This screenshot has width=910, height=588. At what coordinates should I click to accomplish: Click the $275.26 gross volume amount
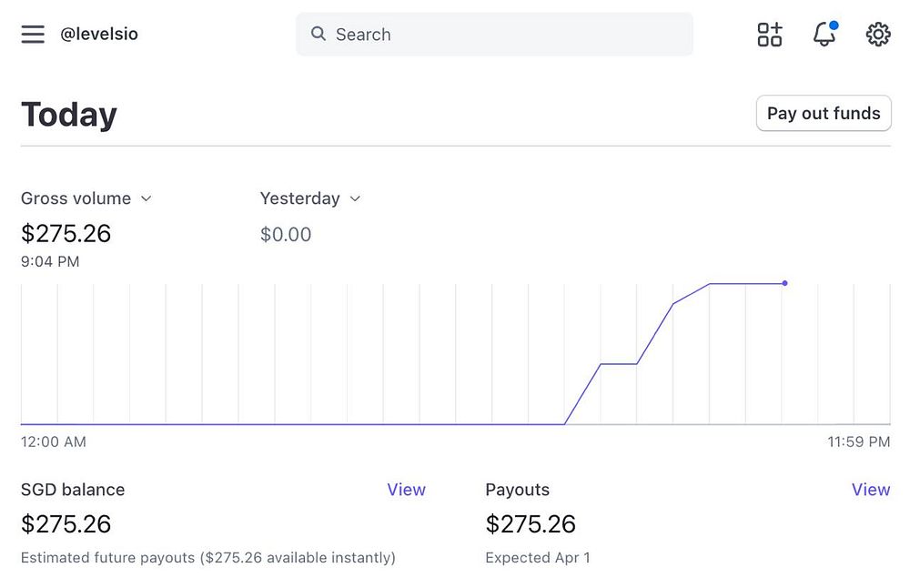pos(66,234)
